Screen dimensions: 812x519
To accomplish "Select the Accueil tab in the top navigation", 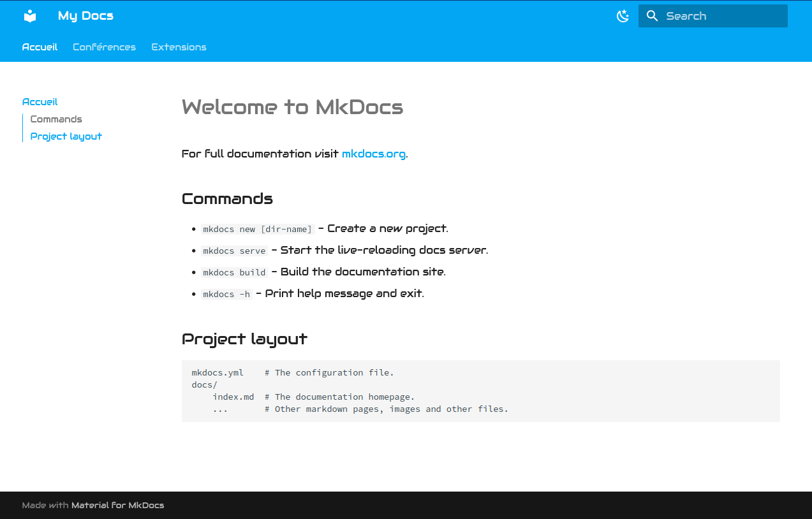I will [40, 47].
